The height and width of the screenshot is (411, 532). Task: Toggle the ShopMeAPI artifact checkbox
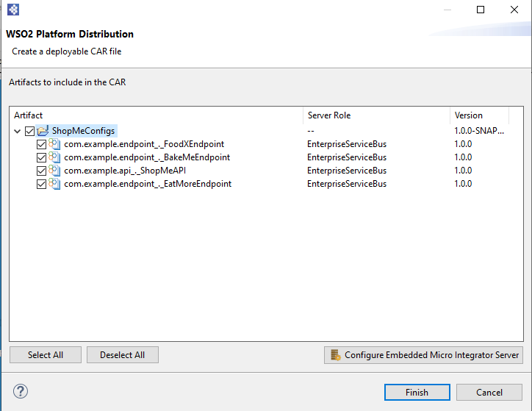pos(41,171)
